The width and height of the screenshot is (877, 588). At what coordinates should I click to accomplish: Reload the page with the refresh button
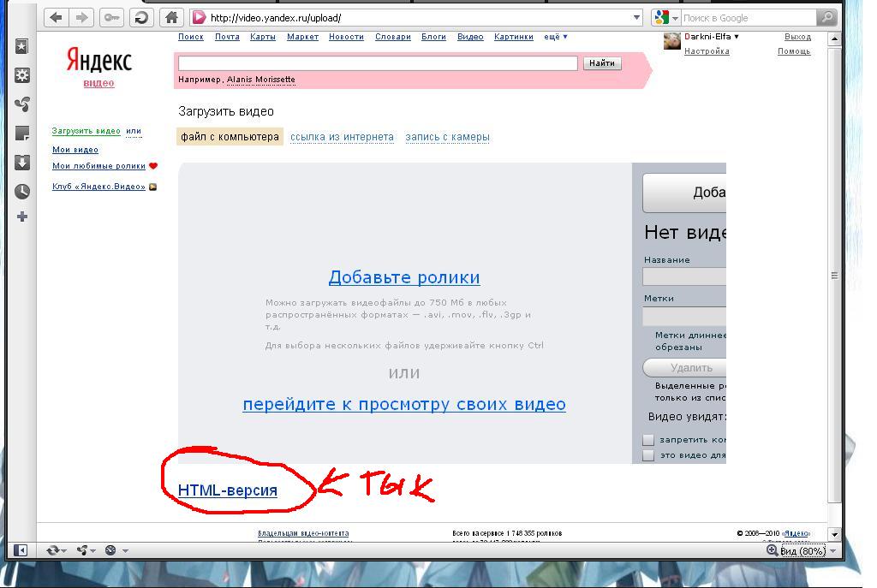click(141, 18)
